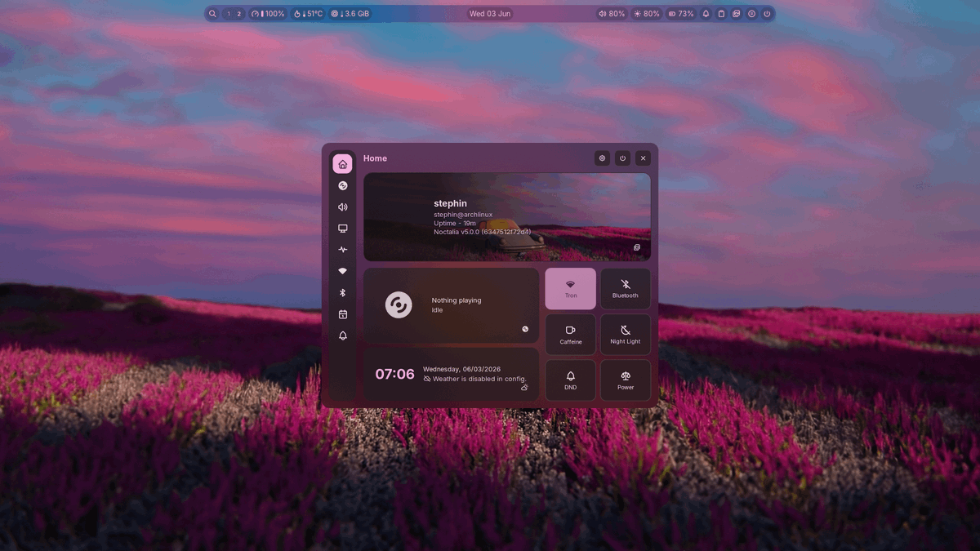The width and height of the screenshot is (980, 551).
Task: Switch to workspace 2 in top bar
Action: click(238, 14)
